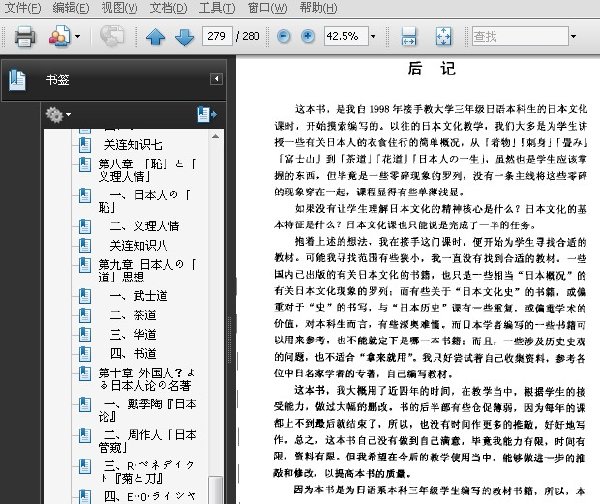Open the bookmarks options gear menu
This screenshot has width=600, height=504.
tap(58, 114)
